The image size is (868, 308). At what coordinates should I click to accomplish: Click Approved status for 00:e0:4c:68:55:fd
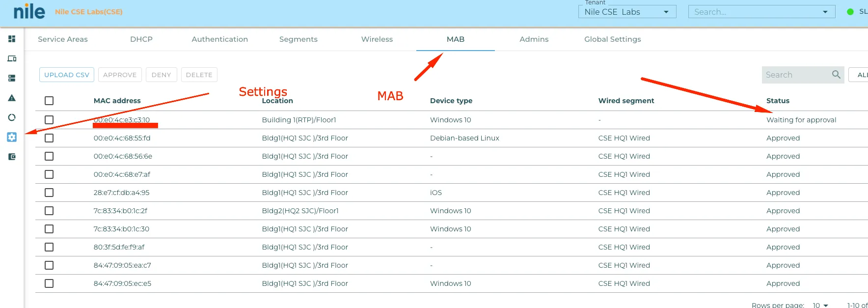pos(783,138)
